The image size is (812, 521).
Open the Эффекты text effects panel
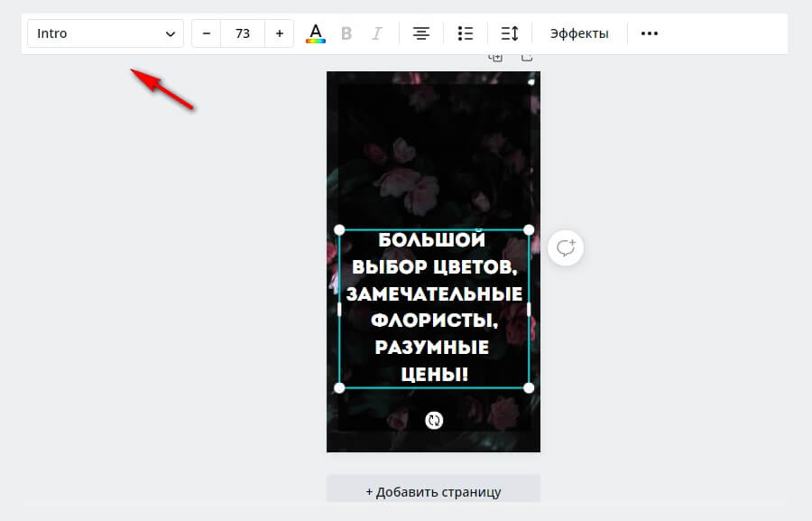tap(579, 33)
